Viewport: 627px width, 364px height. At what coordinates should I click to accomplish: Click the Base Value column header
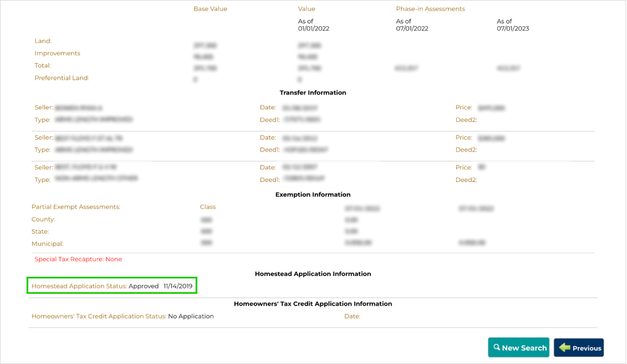210,9
